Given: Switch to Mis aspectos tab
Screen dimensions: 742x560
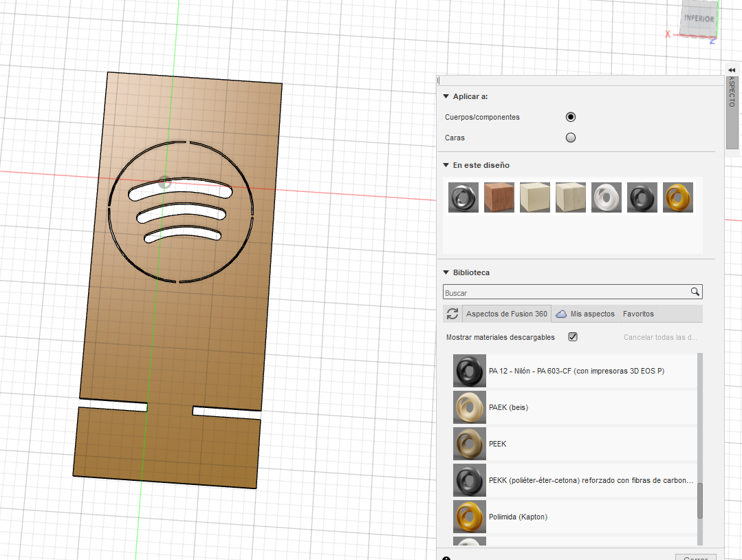Looking at the screenshot, I should click(586, 314).
